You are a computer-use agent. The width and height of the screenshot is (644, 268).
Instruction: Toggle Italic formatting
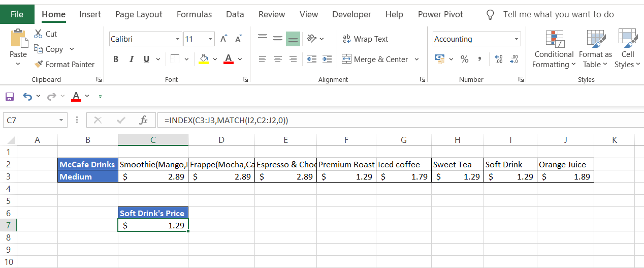[131, 59]
